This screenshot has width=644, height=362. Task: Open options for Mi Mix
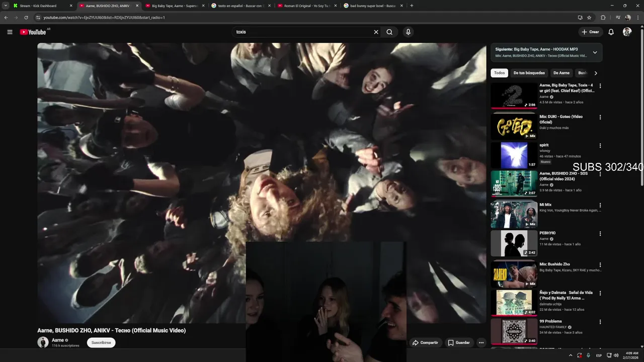tap(600, 205)
